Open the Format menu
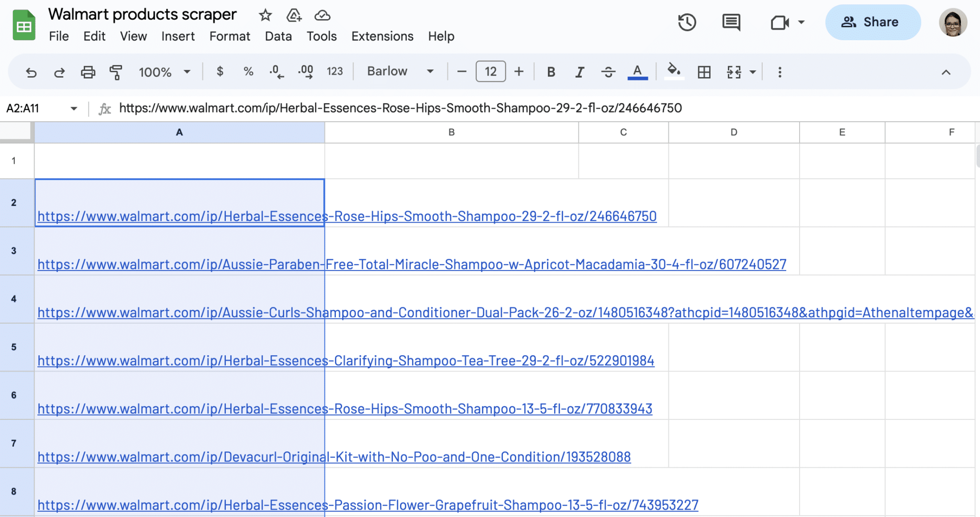This screenshot has height=517, width=980. [x=229, y=36]
